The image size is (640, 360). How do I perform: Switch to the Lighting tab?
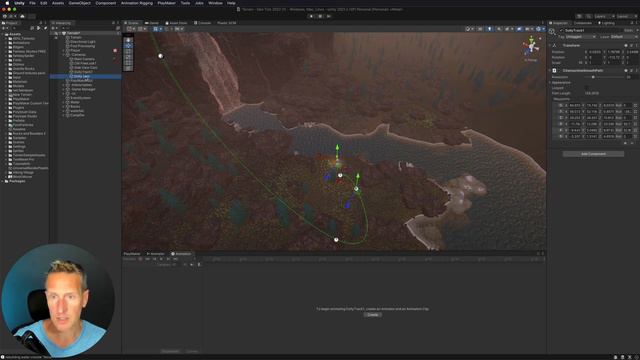click(607, 23)
